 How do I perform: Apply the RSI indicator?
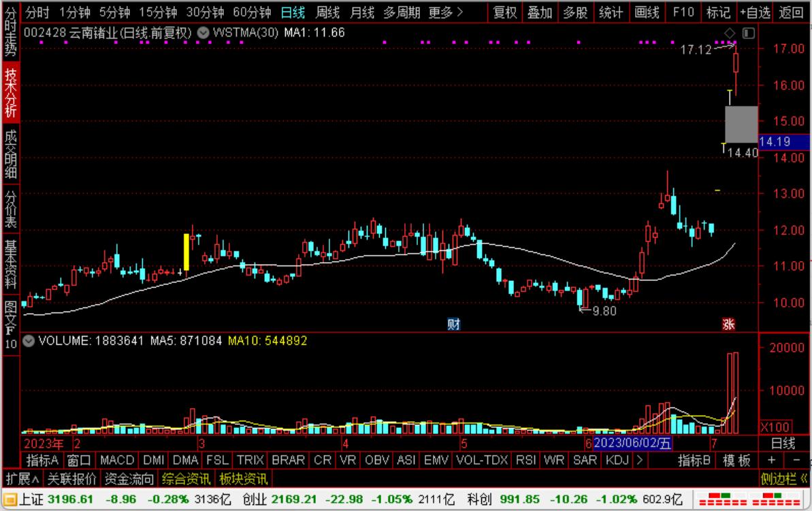pos(526,460)
